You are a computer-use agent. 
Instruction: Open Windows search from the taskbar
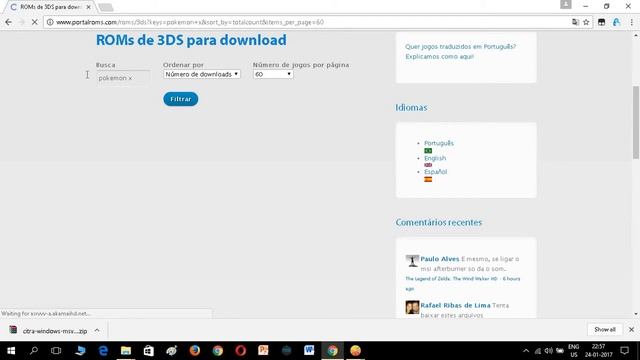pyautogui.click(x=34, y=351)
